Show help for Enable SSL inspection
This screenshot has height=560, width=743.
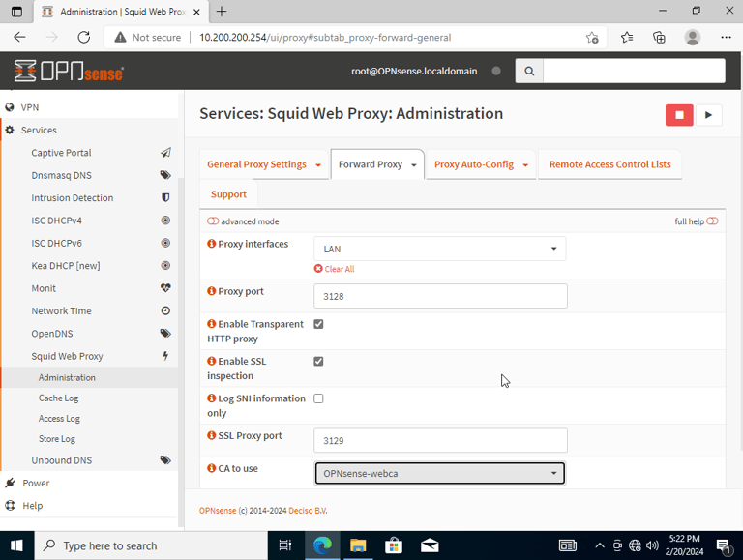(x=211, y=361)
